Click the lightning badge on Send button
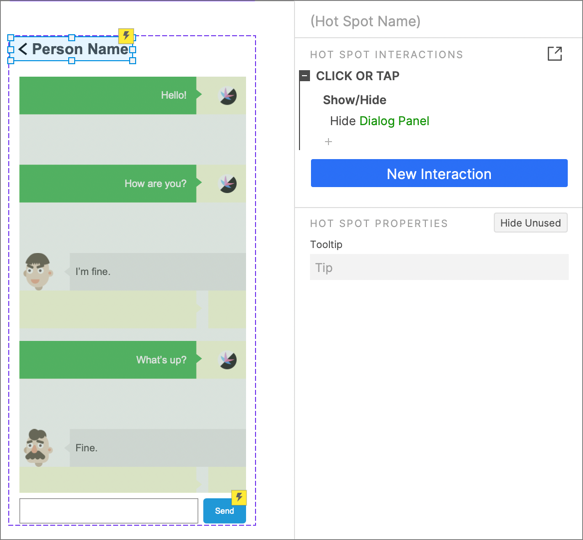This screenshot has width=583, height=540. click(x=239, y=497)
